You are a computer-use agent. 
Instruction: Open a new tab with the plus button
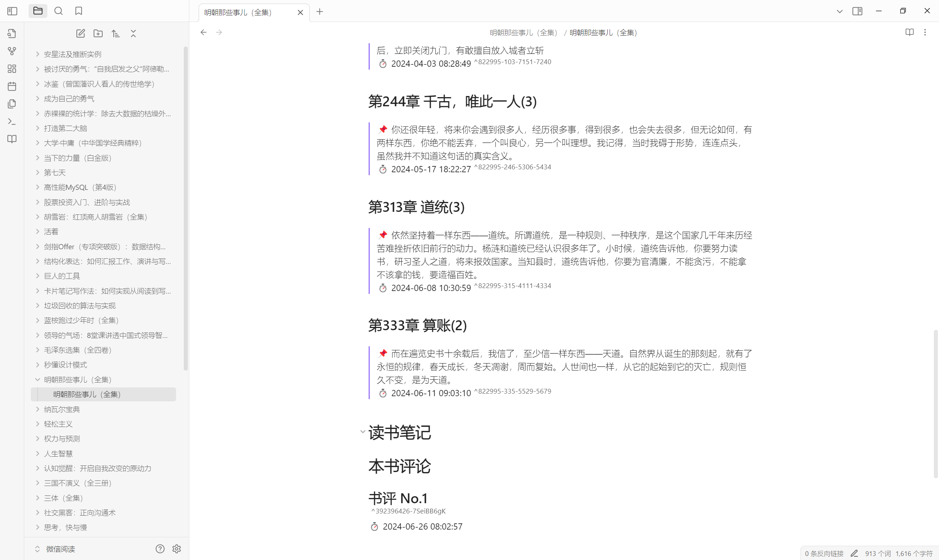click(x=319, y=12)
